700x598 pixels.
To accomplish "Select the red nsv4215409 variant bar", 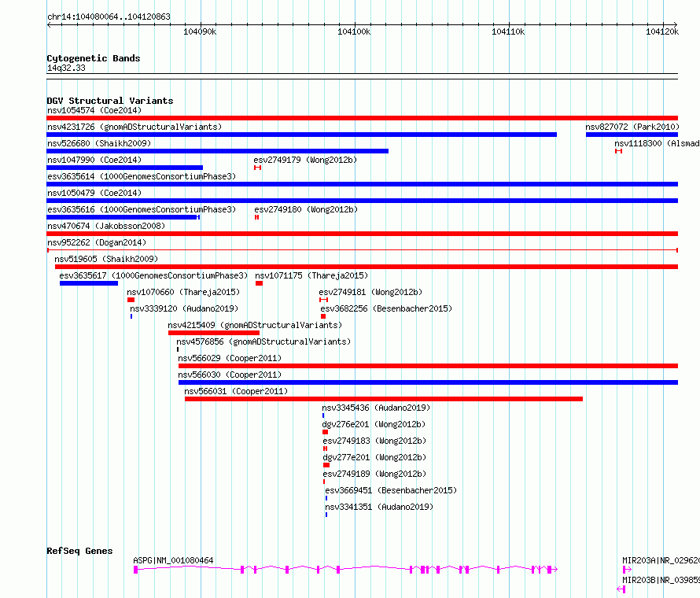I will click(x=214, y=333).
